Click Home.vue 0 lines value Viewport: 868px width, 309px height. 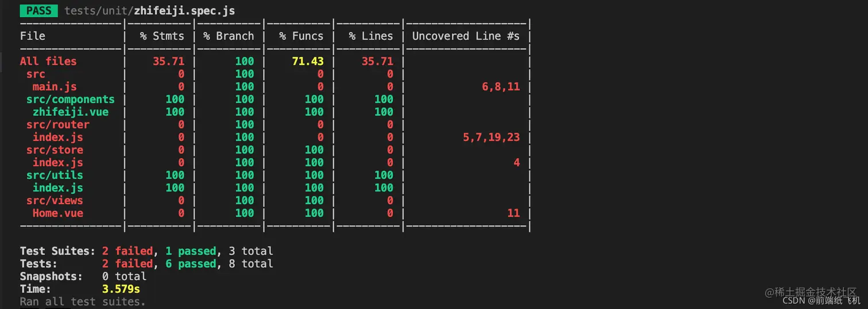click(x=390, y=213)
